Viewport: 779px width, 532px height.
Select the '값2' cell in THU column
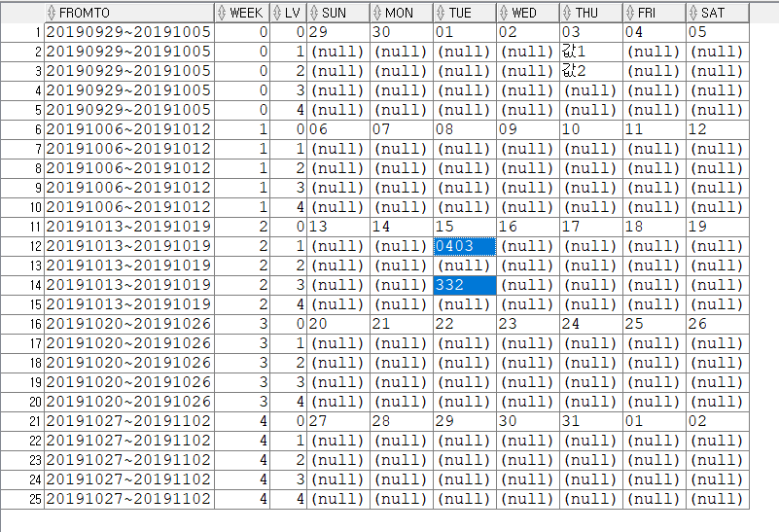(x=591, y=71)
